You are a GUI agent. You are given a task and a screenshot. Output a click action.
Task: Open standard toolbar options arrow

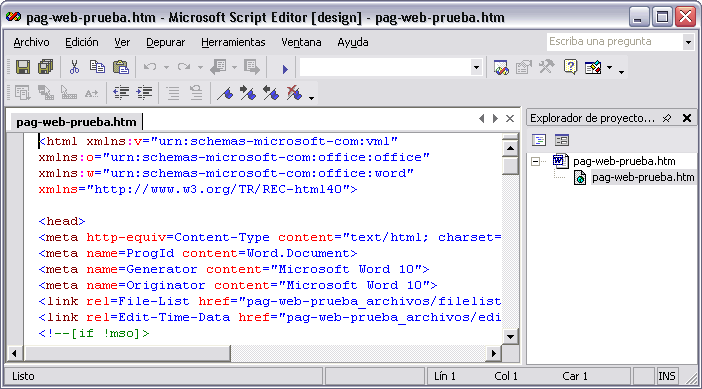tap(621, 72)
